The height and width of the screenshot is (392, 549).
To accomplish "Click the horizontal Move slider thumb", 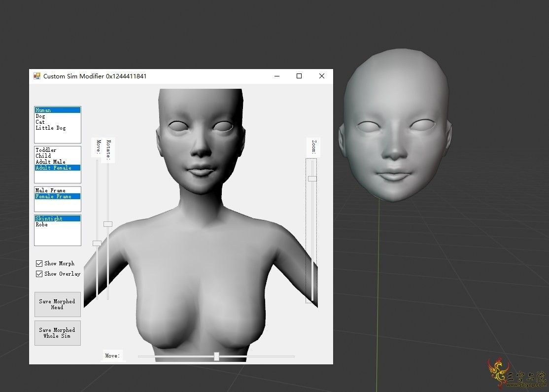I will point(217,356).
